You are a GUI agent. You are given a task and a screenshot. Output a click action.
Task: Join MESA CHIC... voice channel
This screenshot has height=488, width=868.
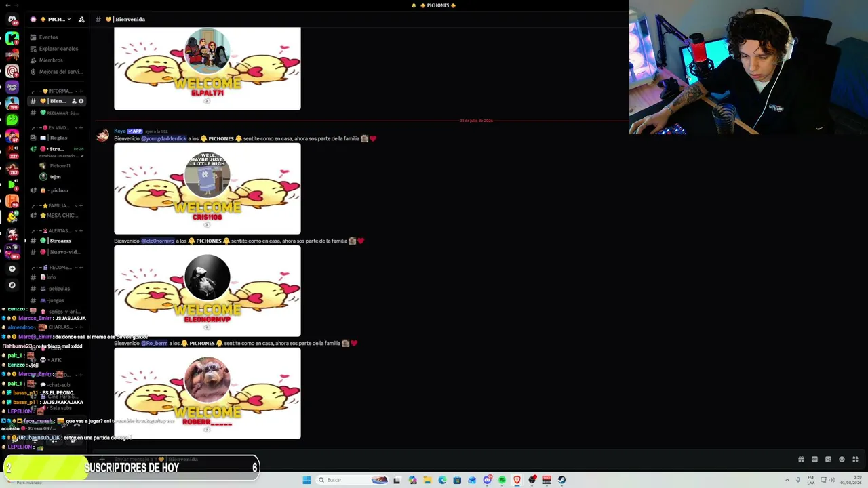coord(57,216)
